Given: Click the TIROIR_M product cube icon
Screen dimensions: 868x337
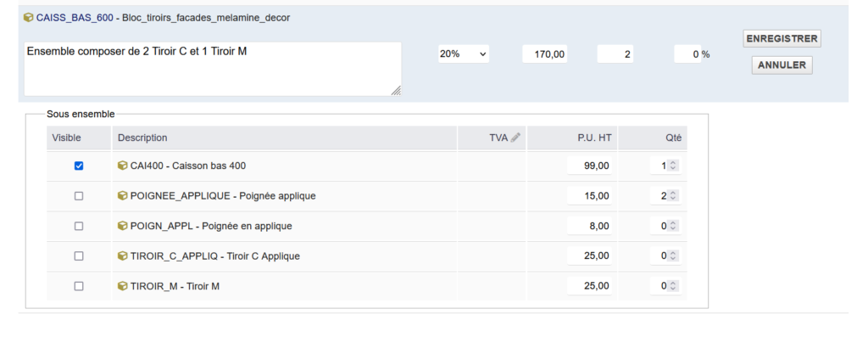Looking at the screenshot, I should click(x=123, y=285).
